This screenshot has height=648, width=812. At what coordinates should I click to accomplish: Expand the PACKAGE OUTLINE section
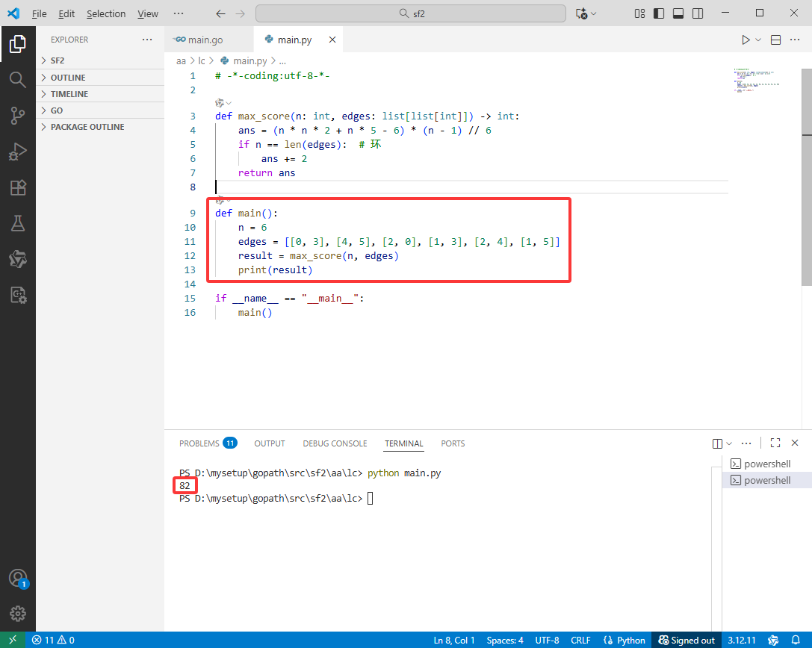tap(100, 128)
